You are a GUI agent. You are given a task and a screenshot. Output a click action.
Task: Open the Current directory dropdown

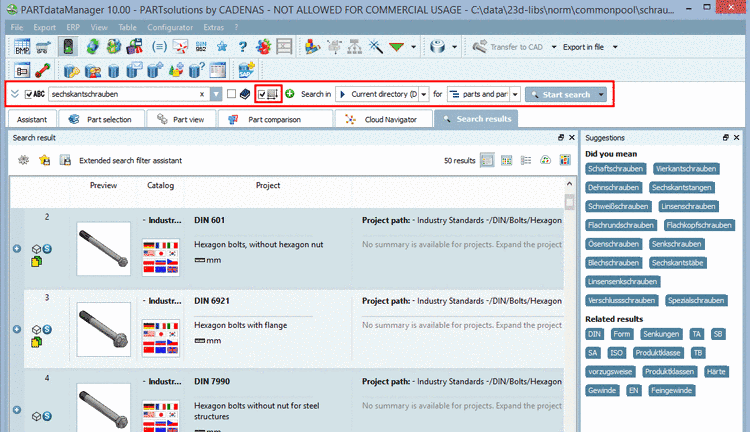point(424,94)
